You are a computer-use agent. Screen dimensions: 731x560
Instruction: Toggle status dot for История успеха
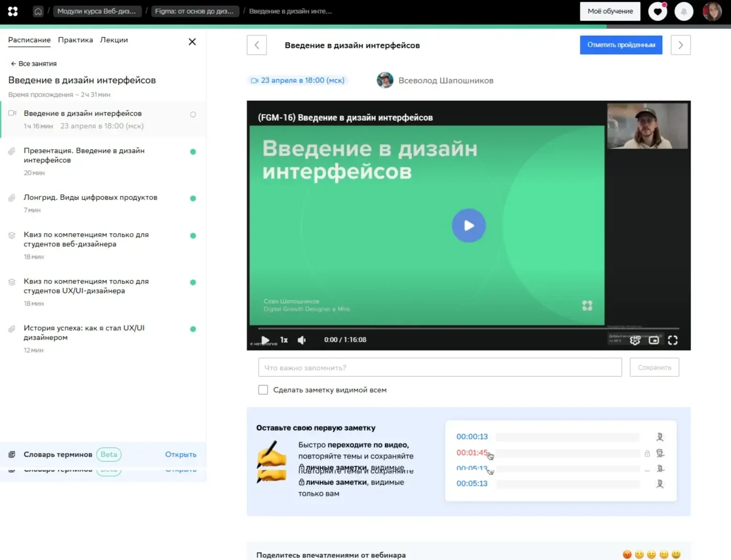(193, 329)
